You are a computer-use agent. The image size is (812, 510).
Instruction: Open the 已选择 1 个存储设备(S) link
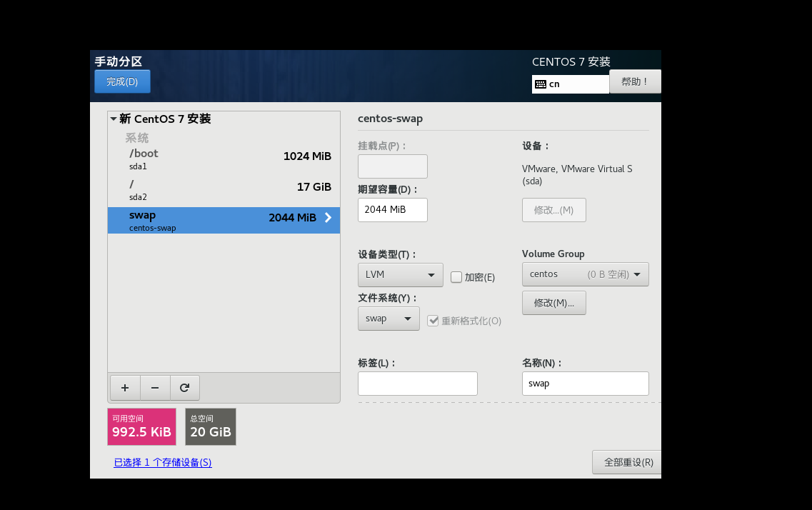point(163,462)
